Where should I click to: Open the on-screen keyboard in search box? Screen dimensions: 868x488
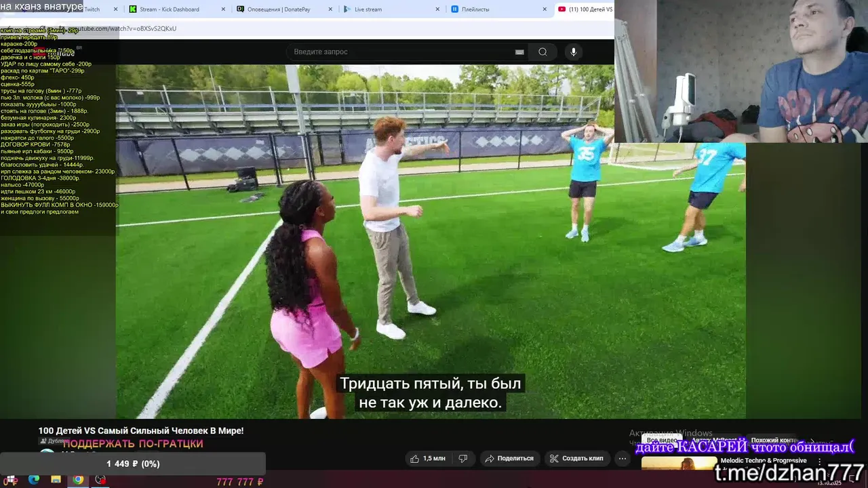[519, 52]
